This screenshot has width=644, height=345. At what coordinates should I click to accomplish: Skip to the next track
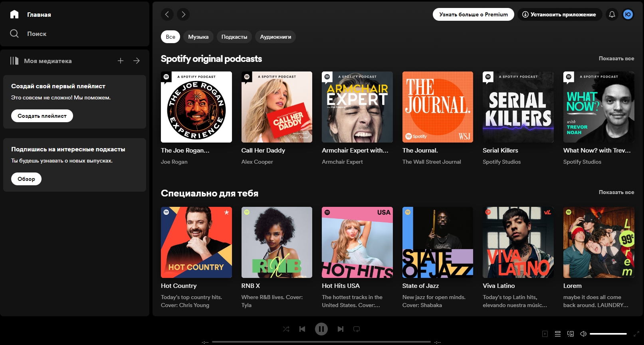[x=341, y=329]
